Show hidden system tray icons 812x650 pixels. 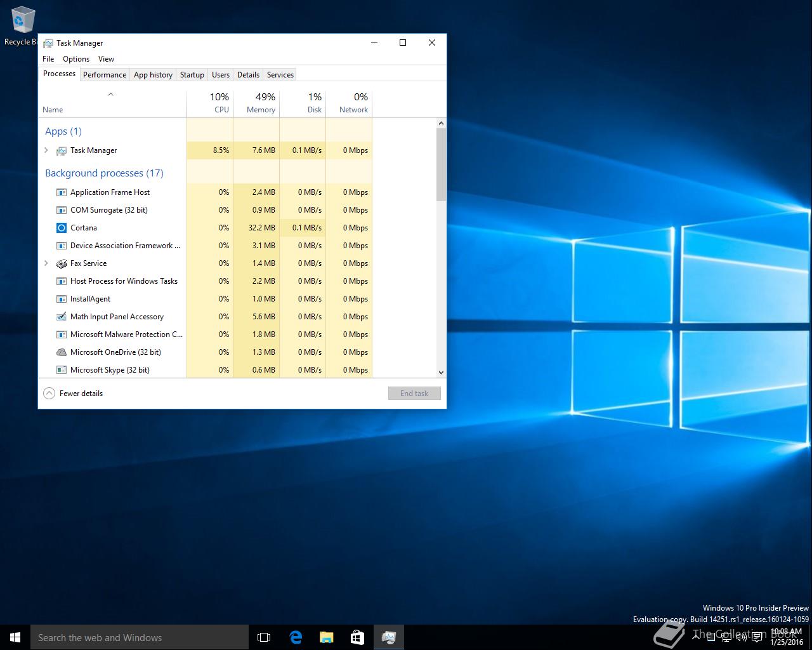point(696,637)
